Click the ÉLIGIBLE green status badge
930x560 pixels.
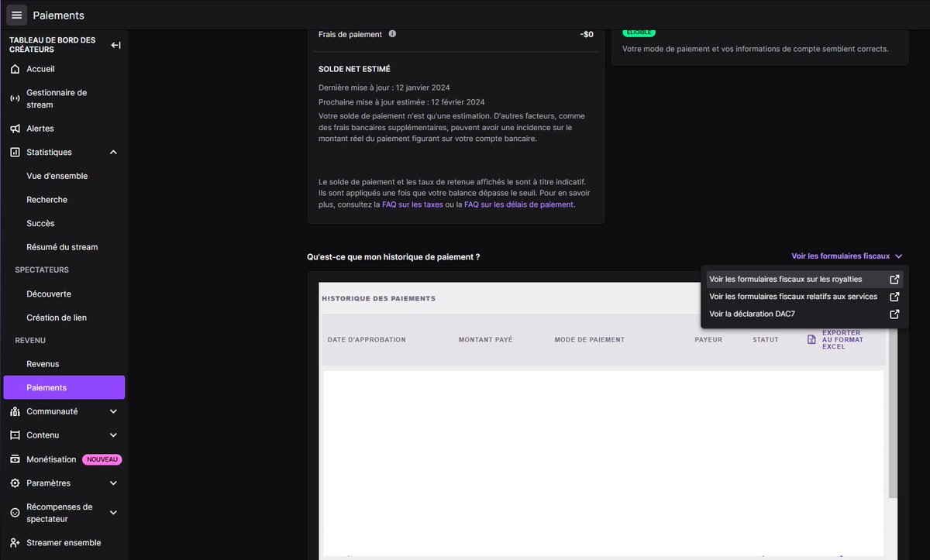[639, 33]
